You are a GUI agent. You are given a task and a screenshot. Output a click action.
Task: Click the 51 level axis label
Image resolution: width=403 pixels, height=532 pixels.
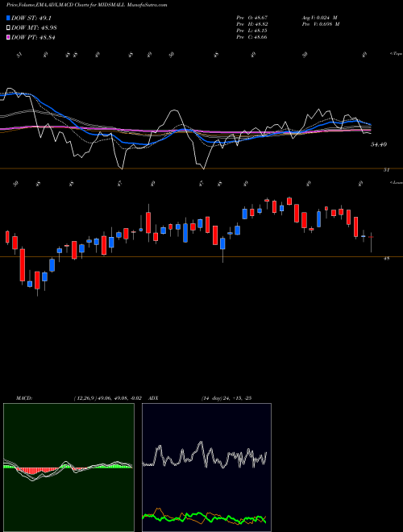pos(386,170)
